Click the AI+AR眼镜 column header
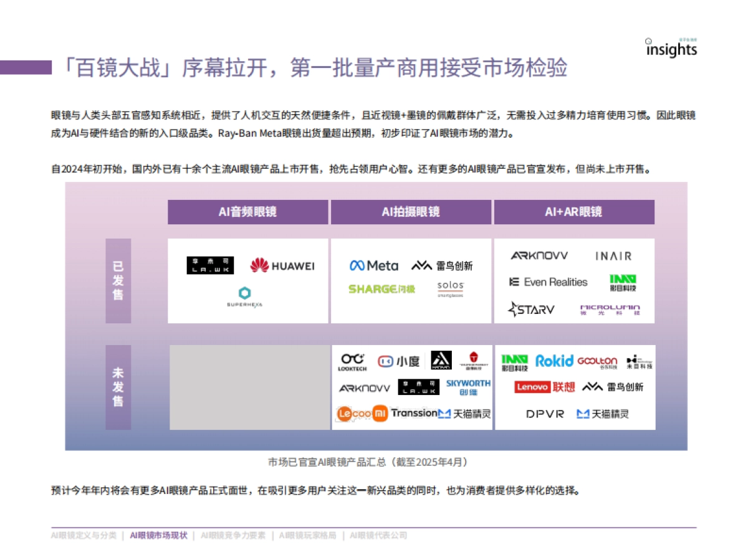This screenshot has width=748, height=560. pos(573,212)
